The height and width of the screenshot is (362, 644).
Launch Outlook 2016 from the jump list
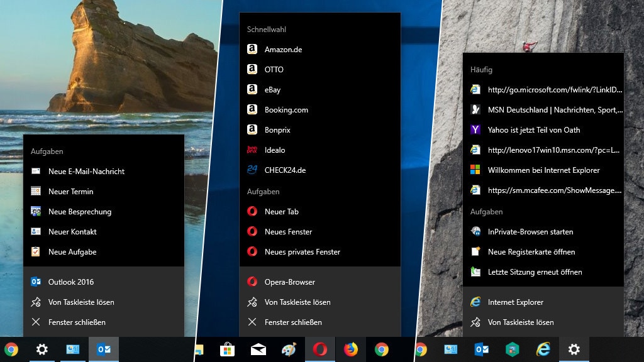point(70,282)
